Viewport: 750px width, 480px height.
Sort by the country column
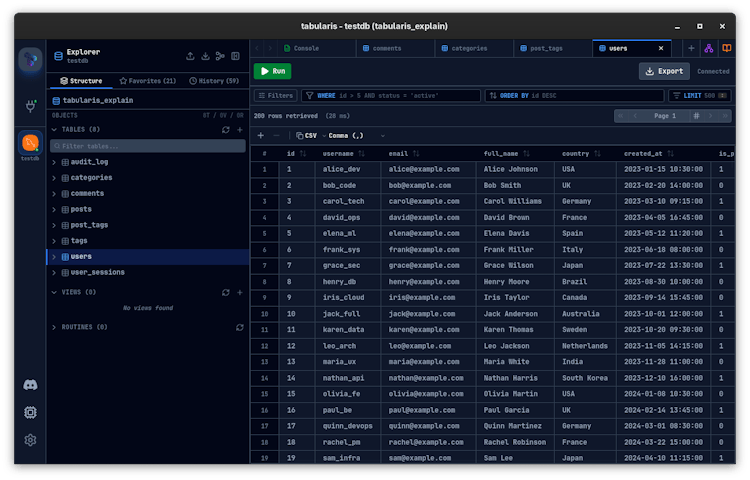pos(597,154)
